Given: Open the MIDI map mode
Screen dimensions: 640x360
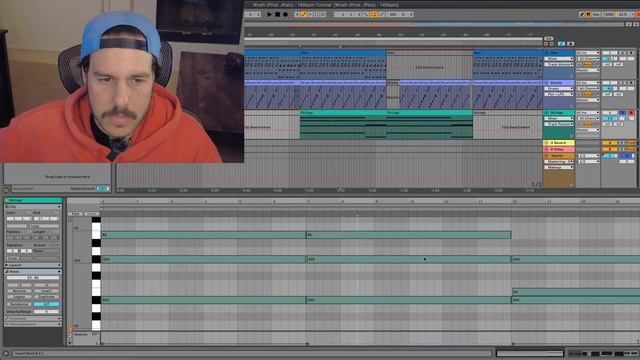Looking at the screenshot, I should pyautogui.click(x=609, y=14).
